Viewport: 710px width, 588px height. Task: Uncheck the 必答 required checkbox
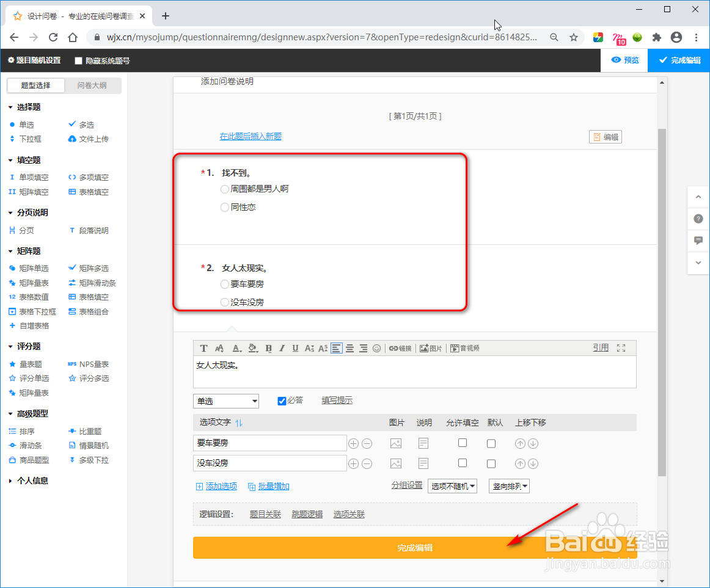(282, 401)
